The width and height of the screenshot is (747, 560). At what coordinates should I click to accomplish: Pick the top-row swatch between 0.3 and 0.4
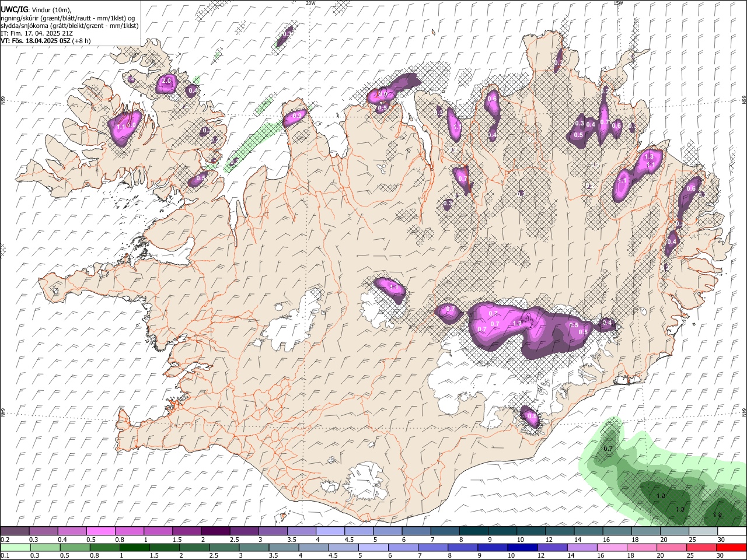click(43, 531)
